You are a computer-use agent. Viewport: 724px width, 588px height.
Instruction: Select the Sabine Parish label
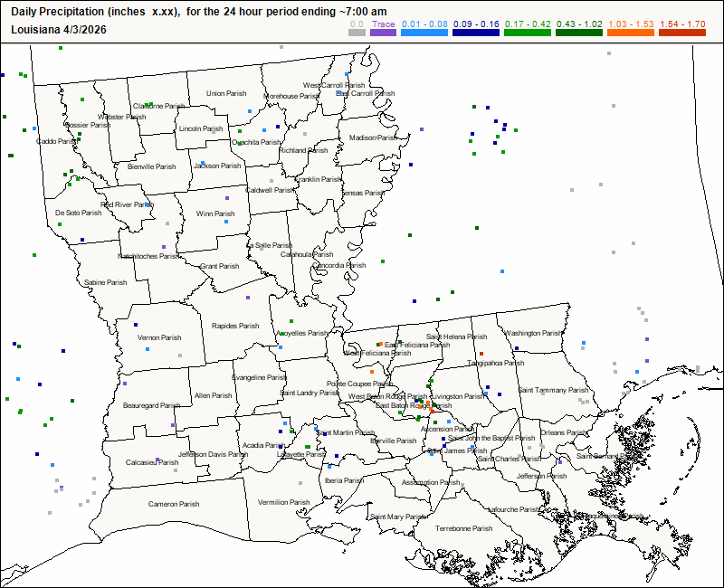point(105,282)
